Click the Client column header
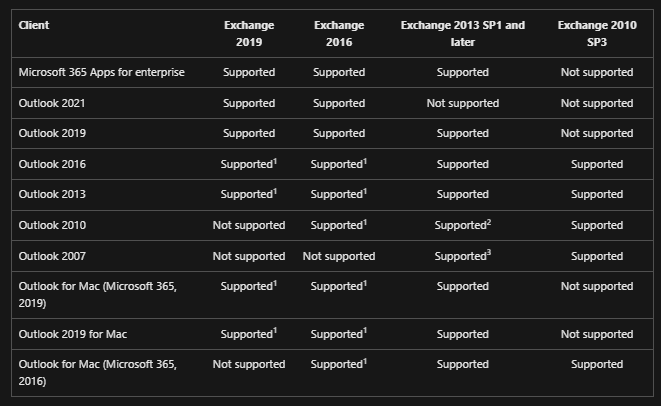This screenshot has width=661, height=406. click(x=34, y=25)
